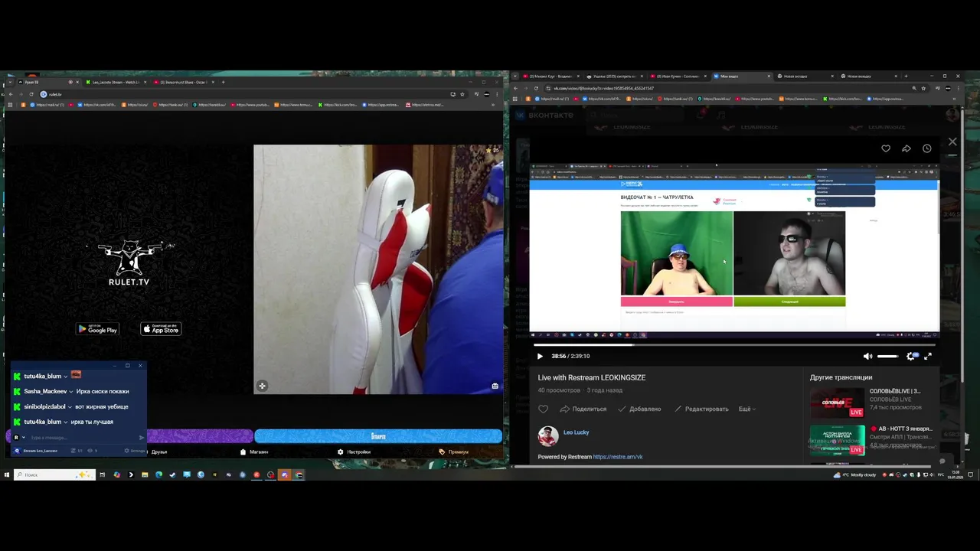Click the Windows taskbar search box
Screen dimensions: 980x551
coord(55,474)
